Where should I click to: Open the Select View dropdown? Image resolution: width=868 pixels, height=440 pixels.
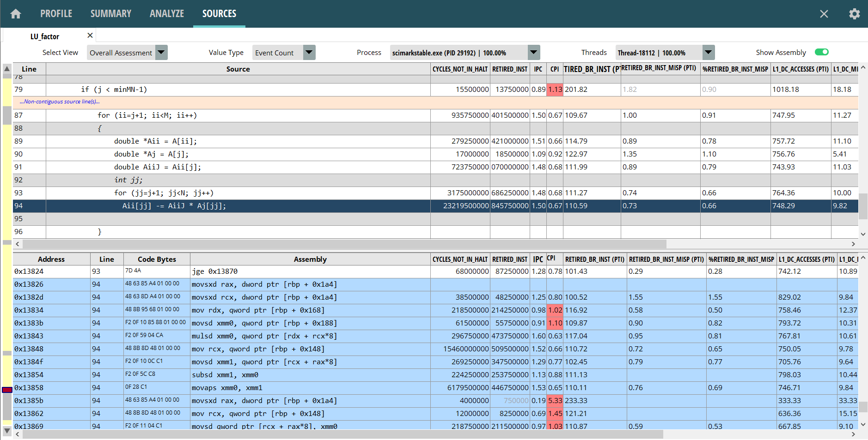(161, 53)
